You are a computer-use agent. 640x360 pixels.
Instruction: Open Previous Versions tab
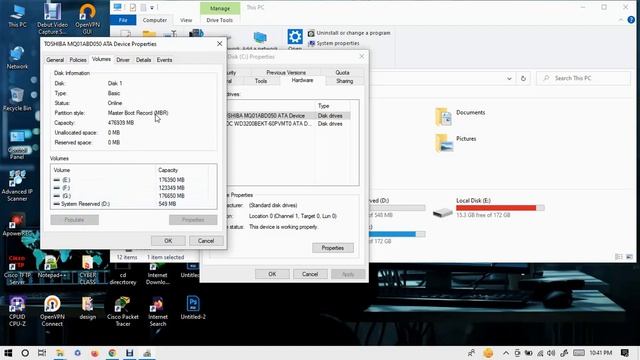click(286, 72)
